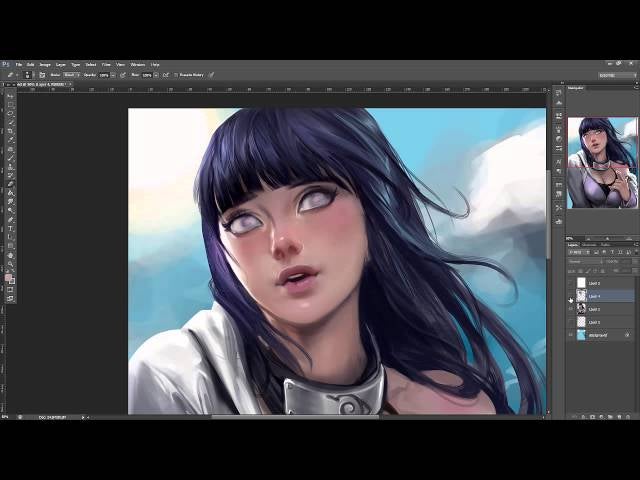Select the Zoom magnifier tool
Image resolution: width=640 pixels, height=480 pixels.
click(x=10, y=261)
